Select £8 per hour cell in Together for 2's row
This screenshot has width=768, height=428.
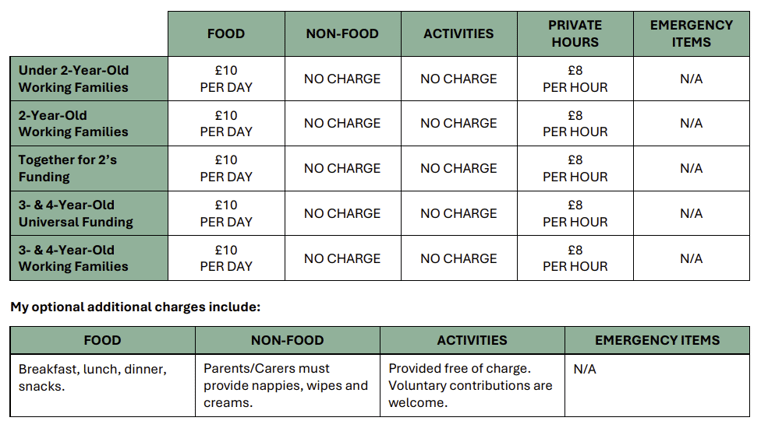click(x=575, y=168)
